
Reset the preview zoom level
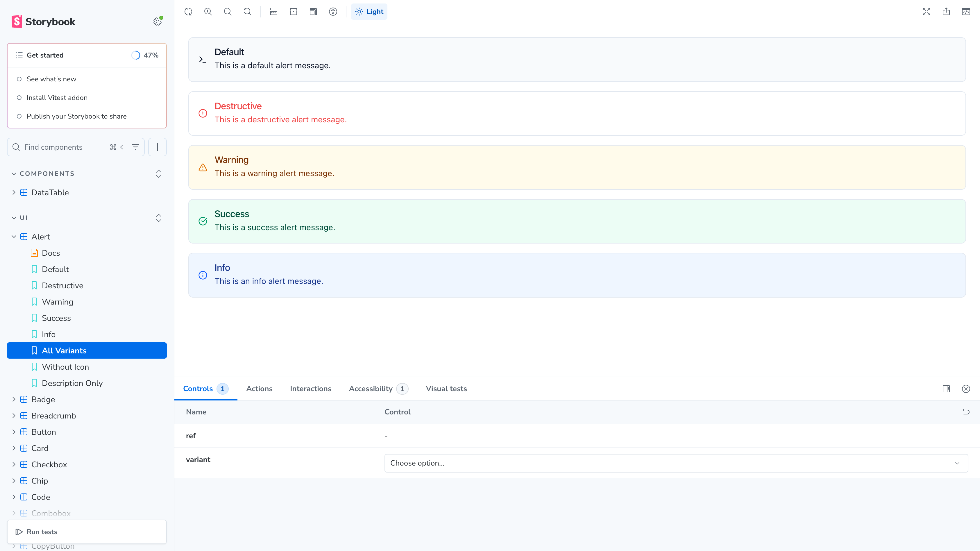tap(248, 11)
